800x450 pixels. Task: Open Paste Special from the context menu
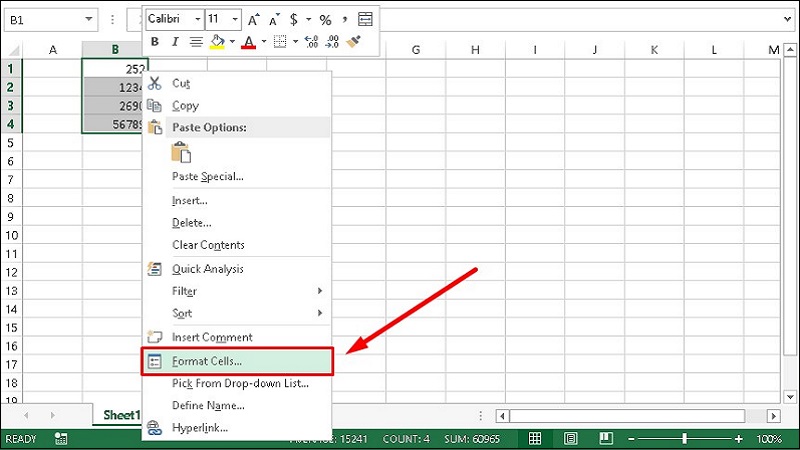coord(237,177)
